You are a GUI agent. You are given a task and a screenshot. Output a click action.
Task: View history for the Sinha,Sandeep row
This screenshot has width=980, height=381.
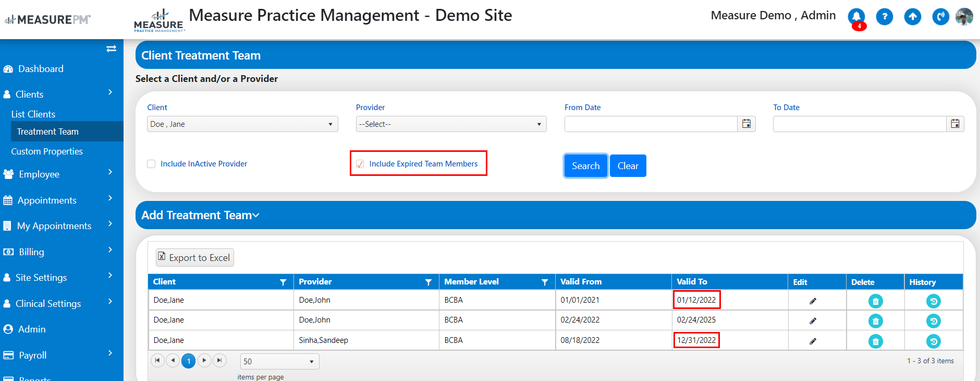934,341
